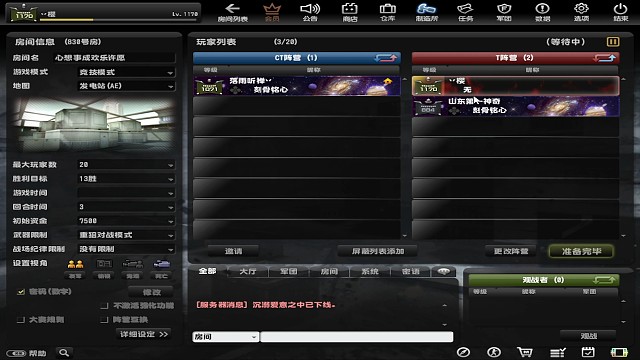Image resolution: width=640 pixels, height=360 pixels.
Task: Open the 胜利目标 13胜 dropdown
Action: point(126,179)
